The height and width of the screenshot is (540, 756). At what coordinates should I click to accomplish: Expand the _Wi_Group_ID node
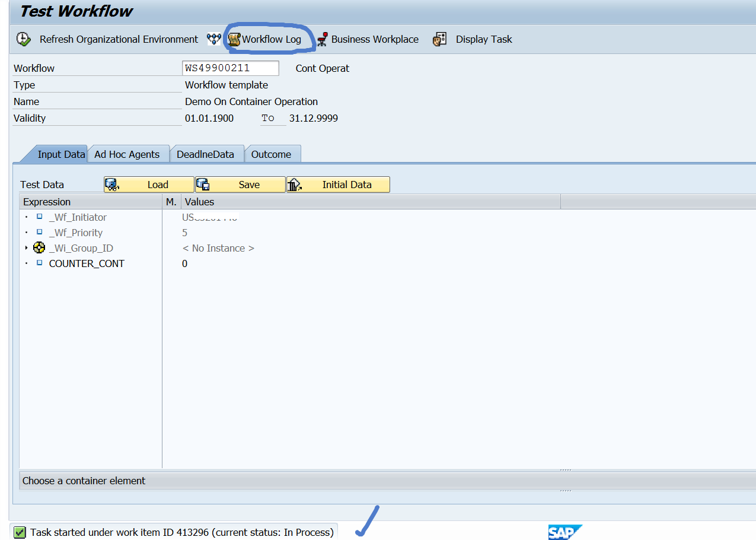[26, 248]
